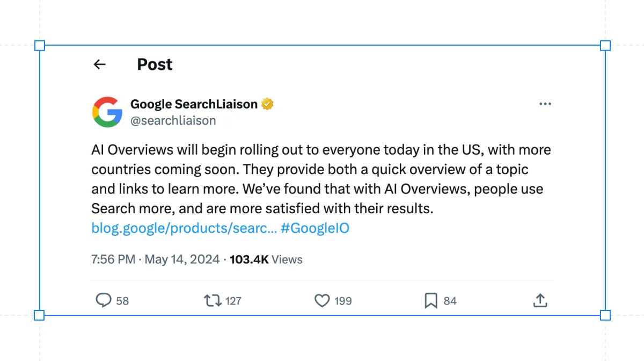644x361 pixels.
Task: Open the blog.google/products link
Action: [184, 228]
